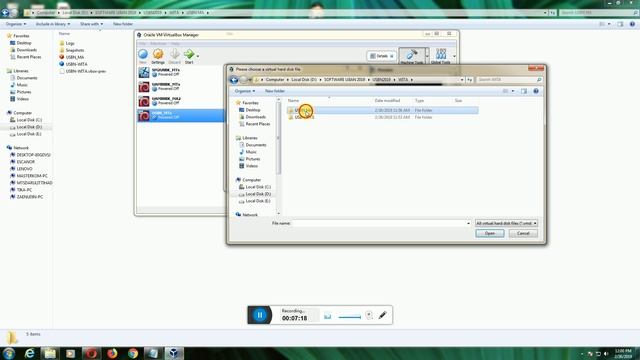Click Back arrow in the file dialog
Viewport: 640px width, 360px height.
(x=234, y=80)
